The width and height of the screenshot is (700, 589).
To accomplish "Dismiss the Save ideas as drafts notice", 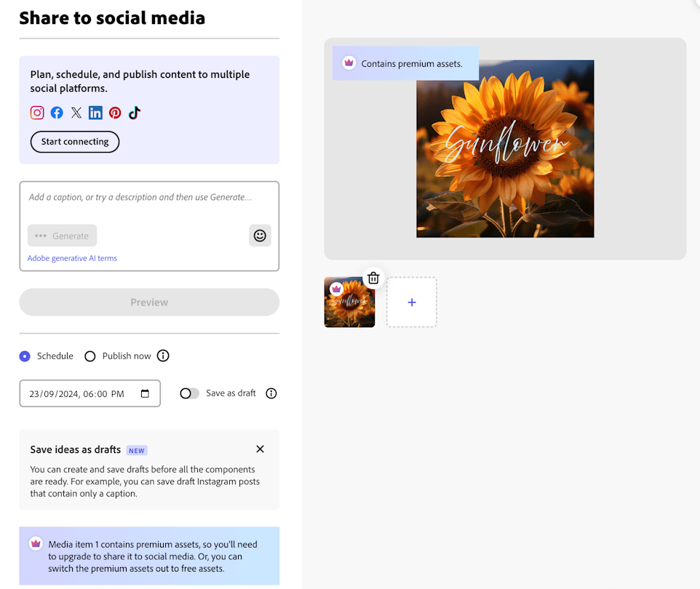I will (260, 449).
